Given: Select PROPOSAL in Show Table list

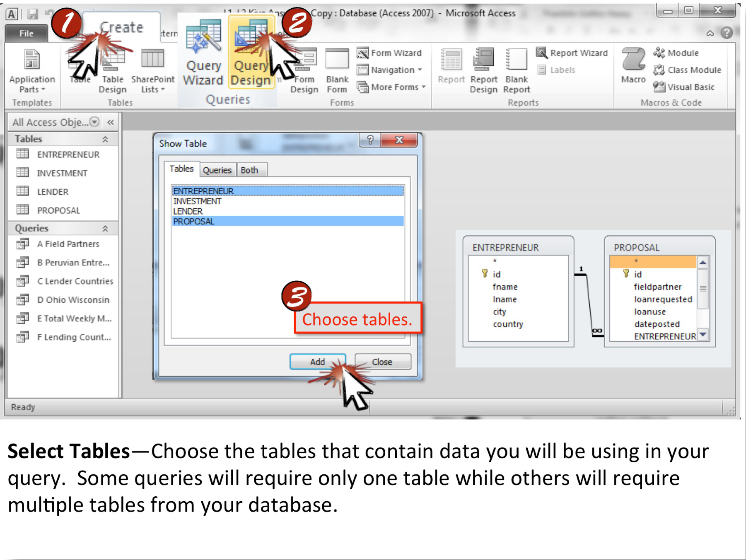Looking at the screenshot, I should tap(287, 221).
